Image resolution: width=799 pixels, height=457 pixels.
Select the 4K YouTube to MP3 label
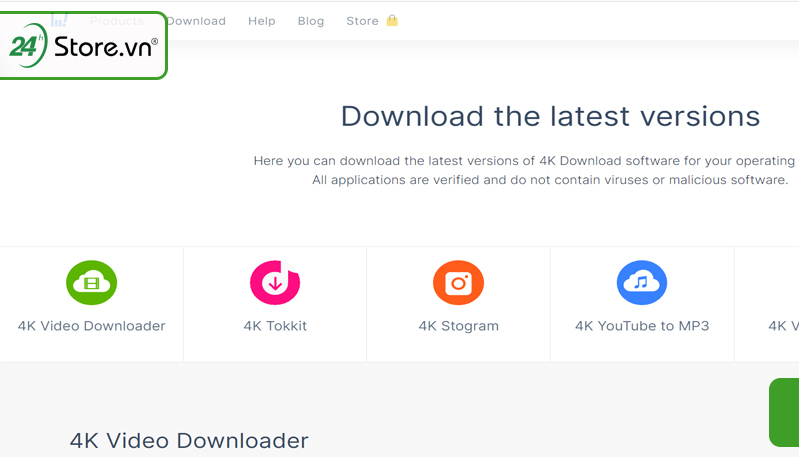[x=642, y=326]
